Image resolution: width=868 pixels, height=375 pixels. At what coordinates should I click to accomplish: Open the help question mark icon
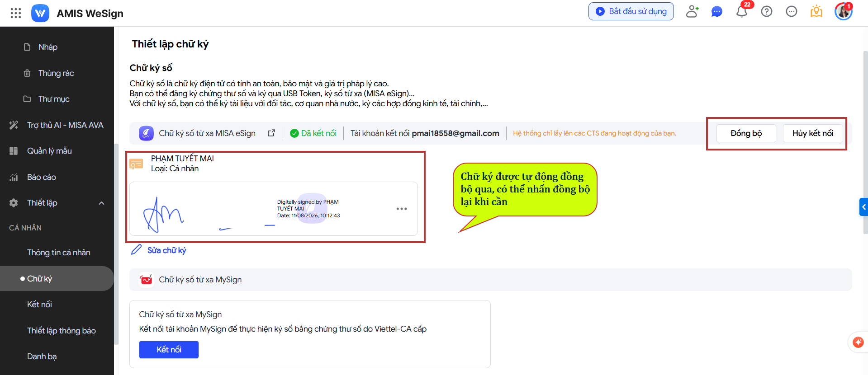[x=767, y=11]
